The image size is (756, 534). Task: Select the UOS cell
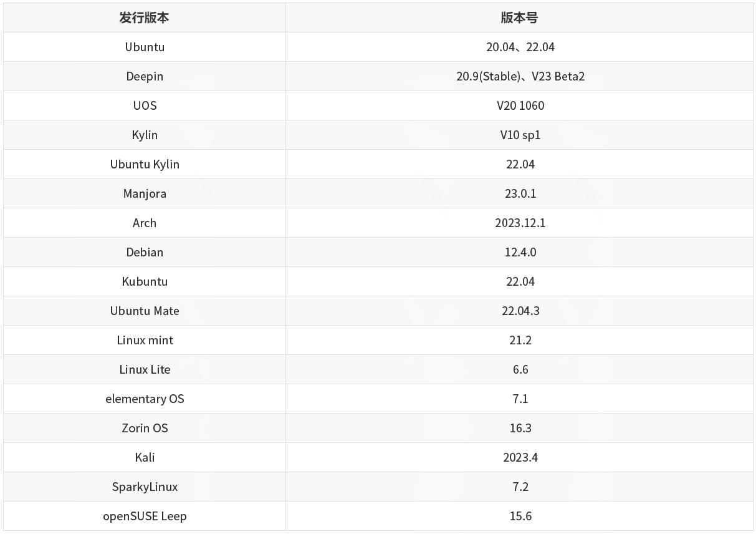pos(145,105)
